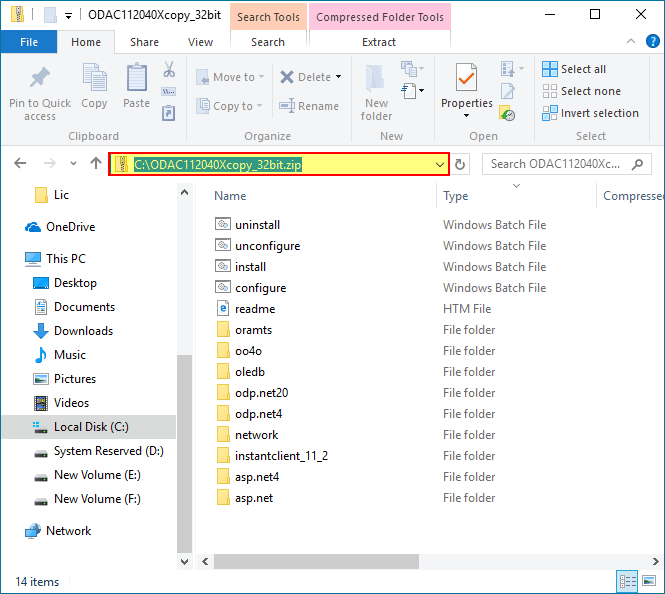Open the Extract tab under Compressed Folder Tools

coord(379,42)
